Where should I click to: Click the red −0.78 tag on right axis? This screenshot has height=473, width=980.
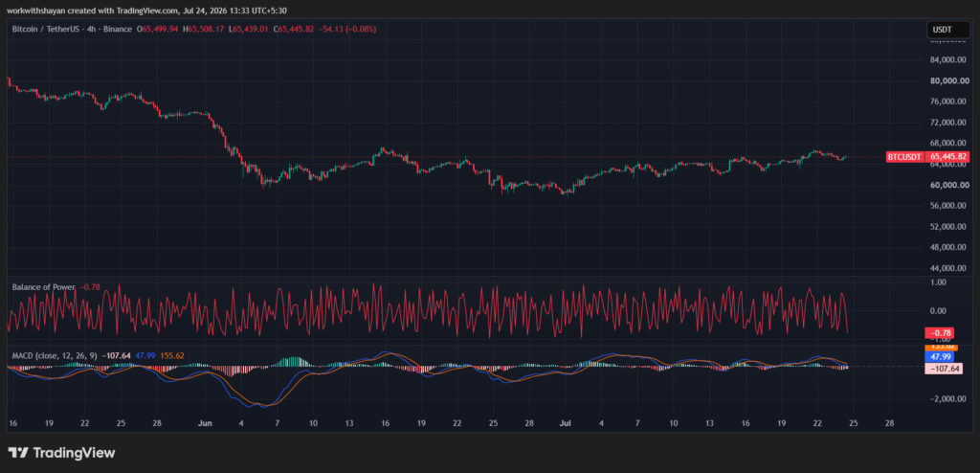939,333
